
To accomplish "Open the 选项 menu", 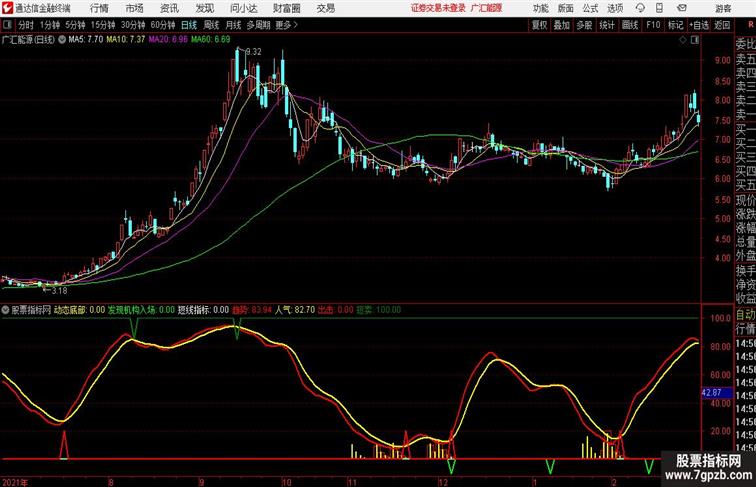I will click(x=615, y=8).
